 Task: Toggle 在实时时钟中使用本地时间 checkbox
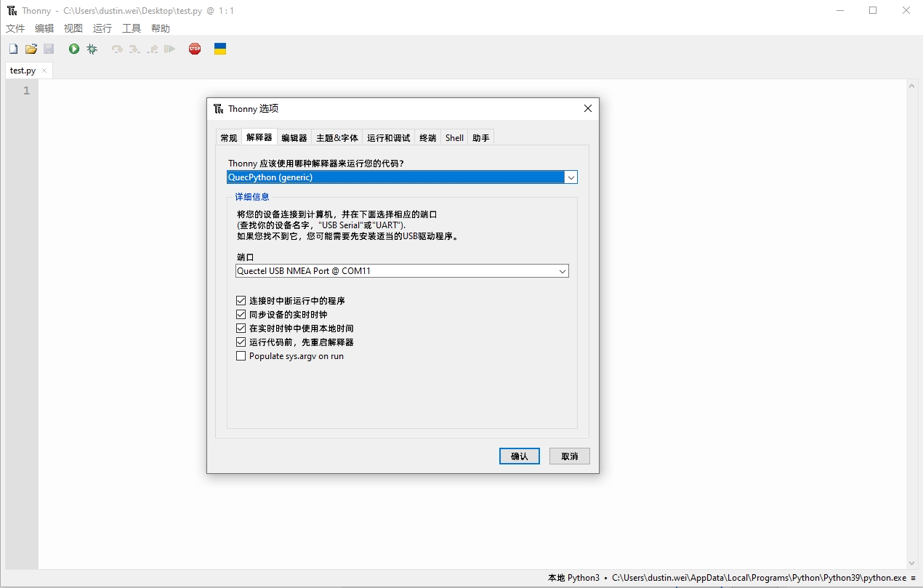point(241,328)
